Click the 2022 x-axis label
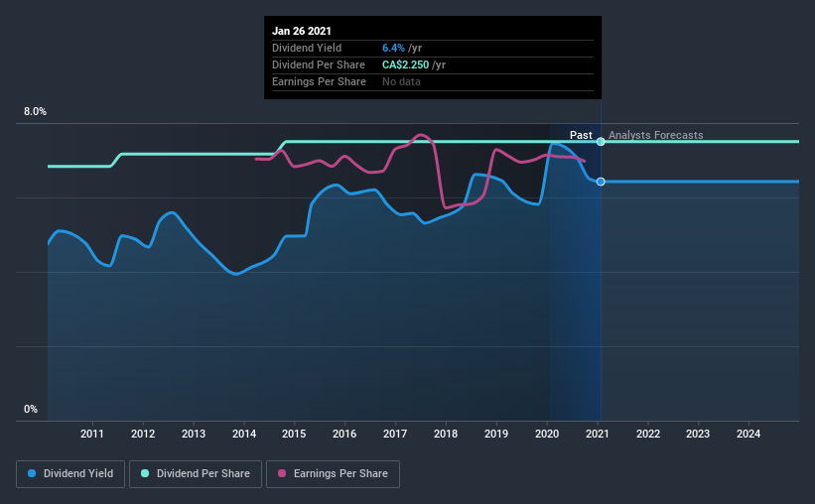Viewport: 815px width, 504px height. (x=648, y=434)
